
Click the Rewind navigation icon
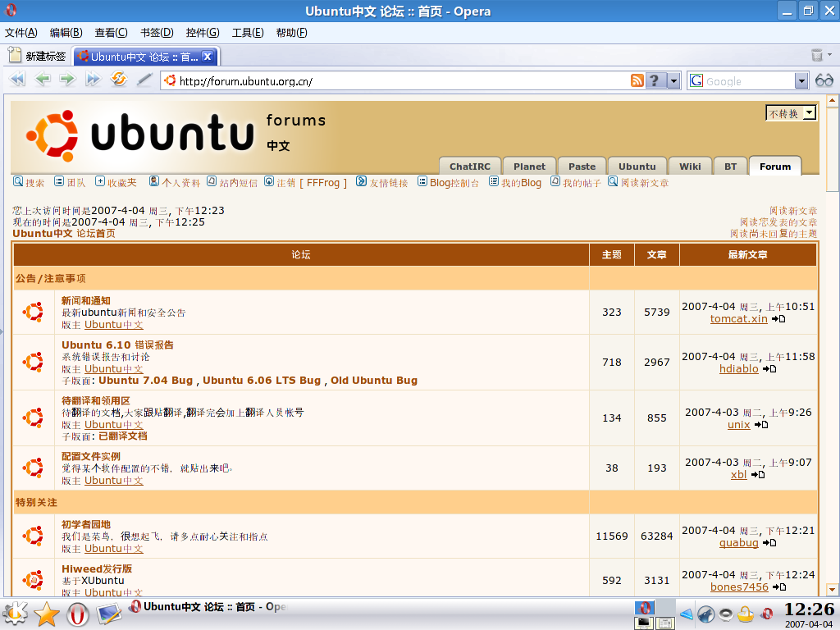pyautogui.click(x=18, y=80)
